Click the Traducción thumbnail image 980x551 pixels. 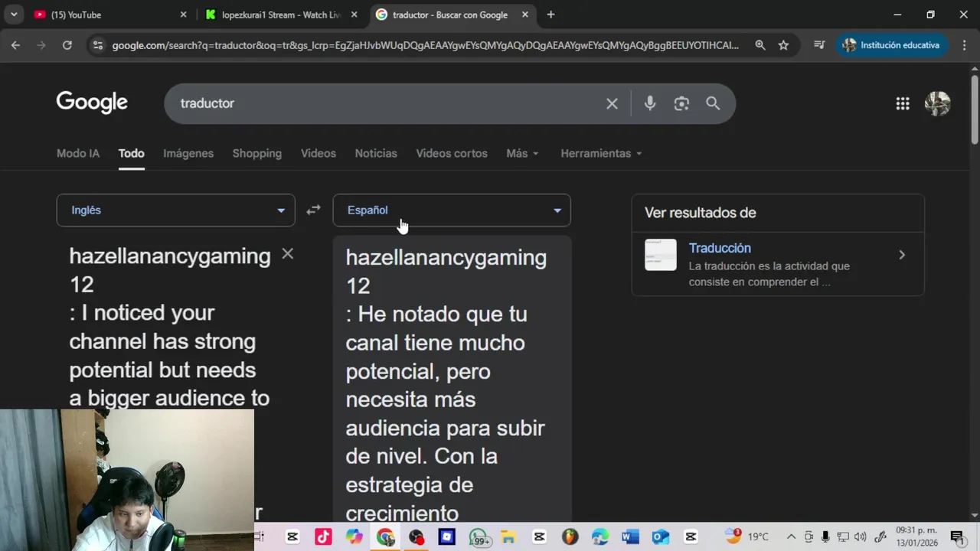click(660, 255)
